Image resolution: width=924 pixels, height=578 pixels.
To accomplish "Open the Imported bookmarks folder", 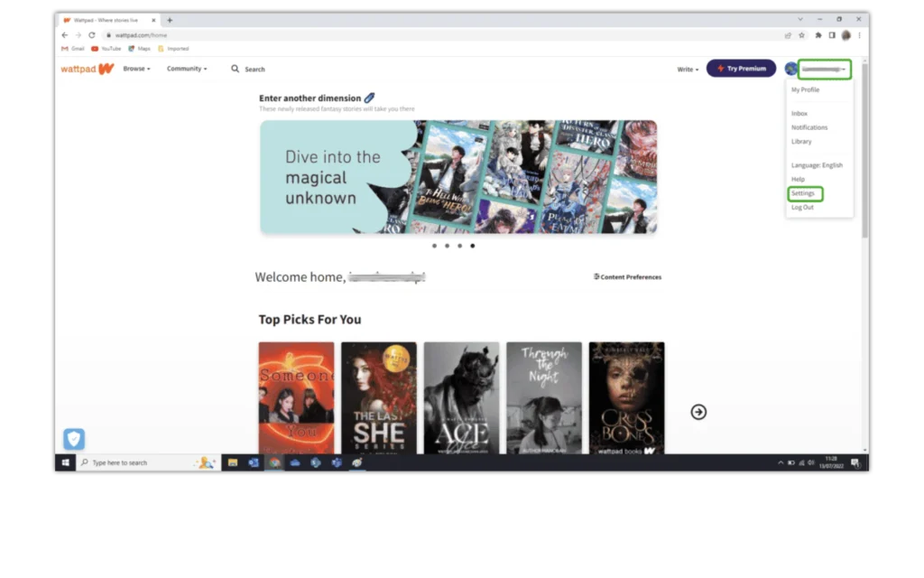I will [x=174, y=49].
